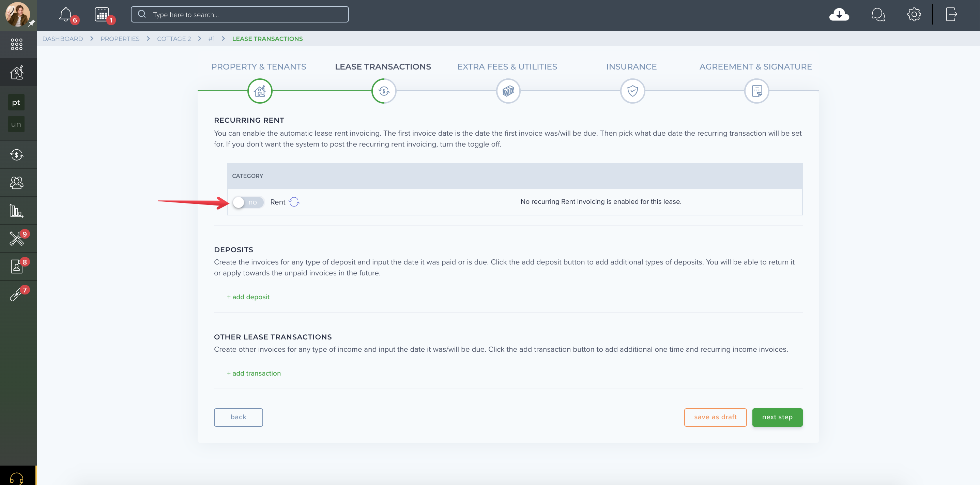The image size is (980, 485).
Task: Click save as draft button
Action: (x=715, y=417)
